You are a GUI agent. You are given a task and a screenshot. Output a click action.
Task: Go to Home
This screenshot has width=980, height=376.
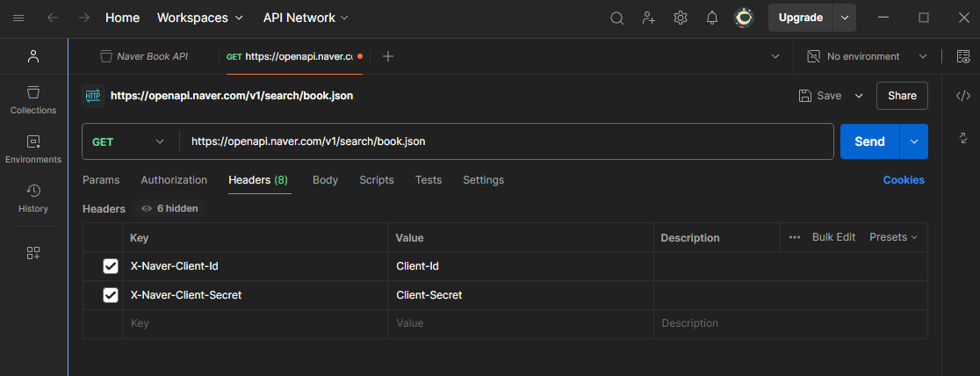click(x=123, y=18)
